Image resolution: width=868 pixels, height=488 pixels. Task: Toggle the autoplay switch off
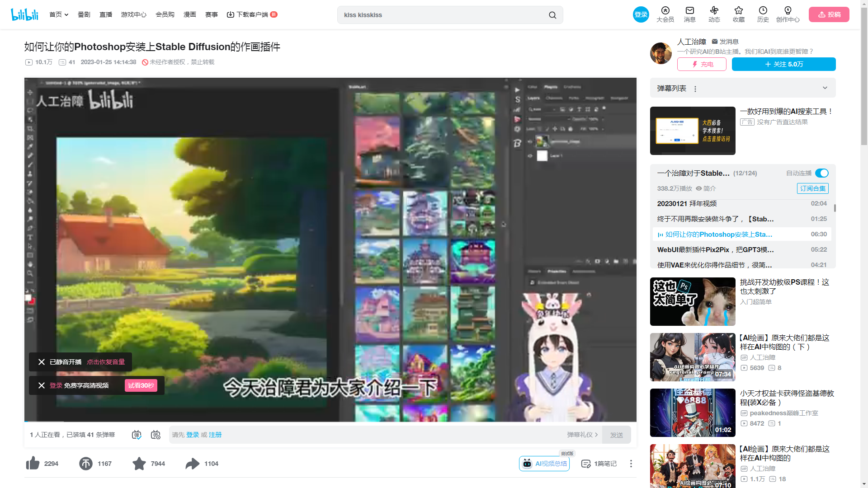coord(821,173)
